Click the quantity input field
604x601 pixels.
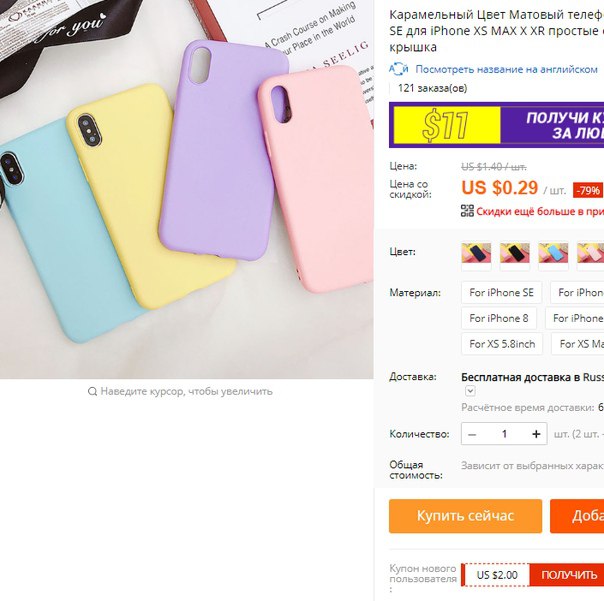click(x=504, y=434)
